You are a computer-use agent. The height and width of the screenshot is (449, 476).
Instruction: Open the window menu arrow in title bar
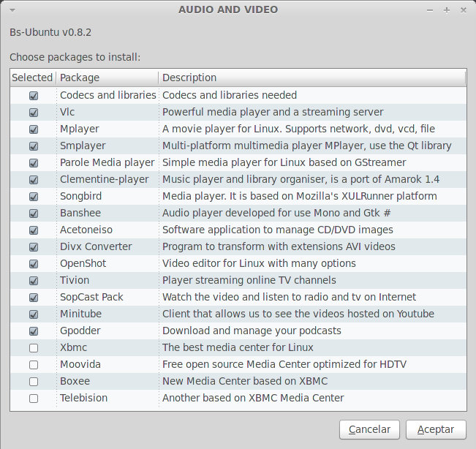(12, 10)
